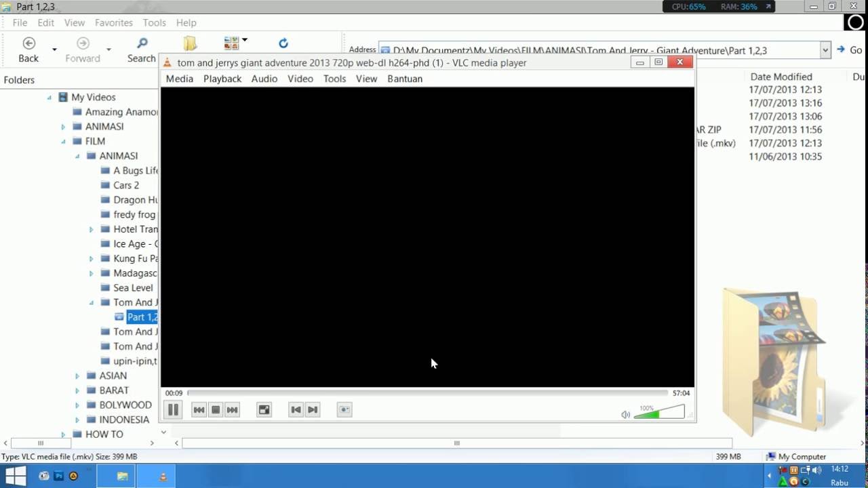Viewport: 868px width, 488px height.
Task: Open address bar dropdown arrow
Action: [825, 50]
